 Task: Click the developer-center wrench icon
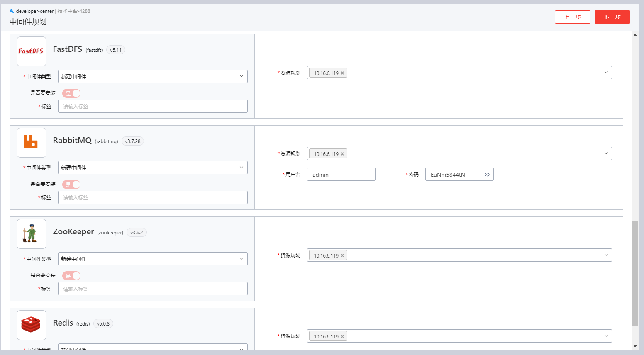pos(12,11)
